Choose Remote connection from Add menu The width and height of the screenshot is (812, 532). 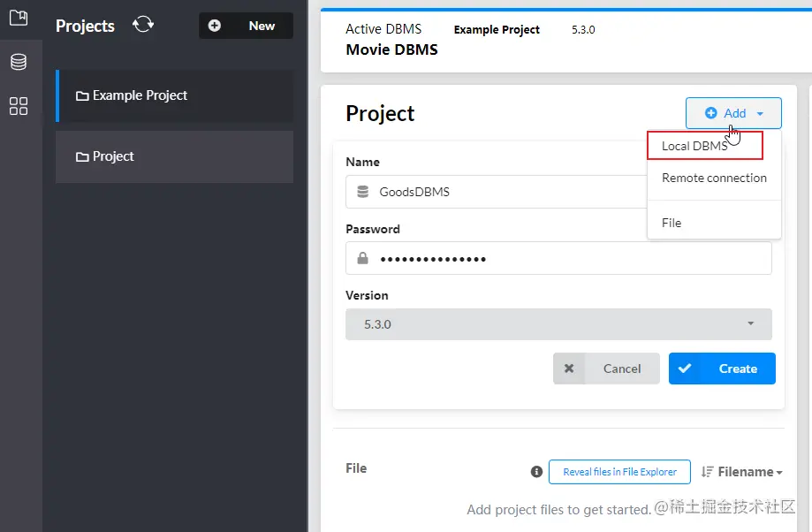(x=714, y=178)
